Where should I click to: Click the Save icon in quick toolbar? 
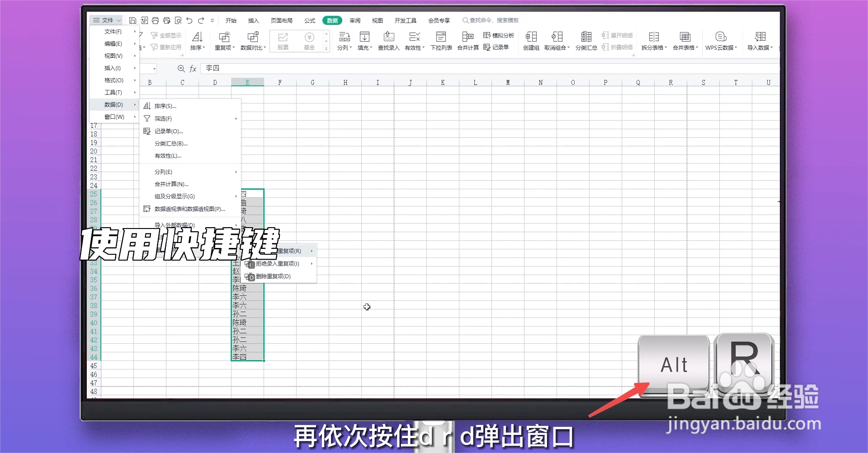(132, 20)
